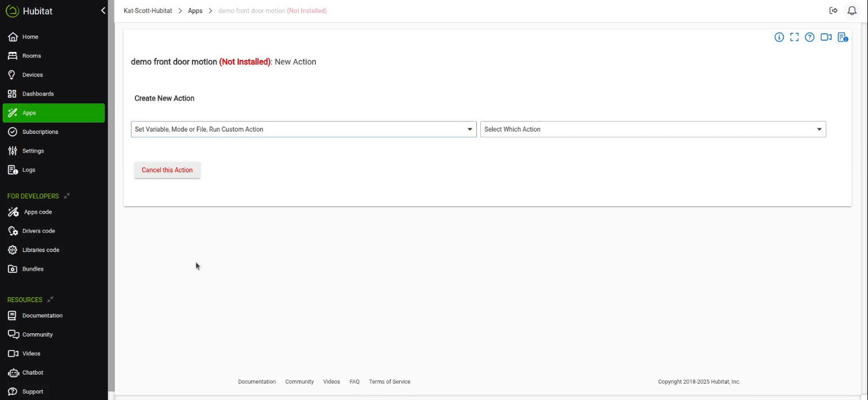Click the help question mark icon

point(809,37)
